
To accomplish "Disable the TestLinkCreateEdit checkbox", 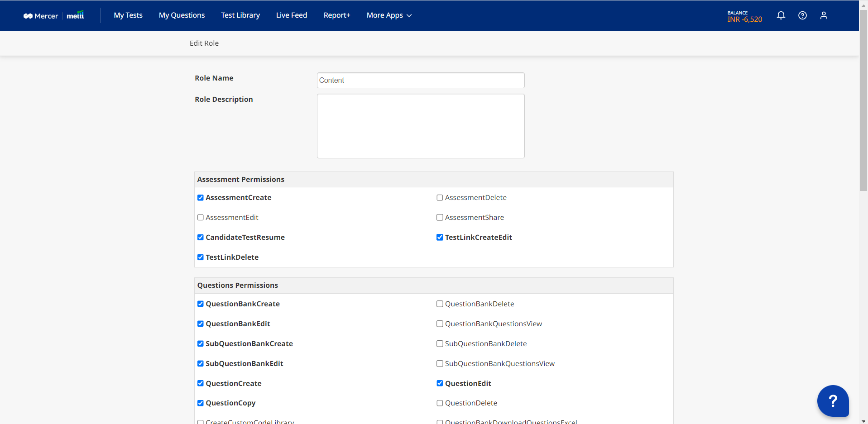I will (440, 238).
